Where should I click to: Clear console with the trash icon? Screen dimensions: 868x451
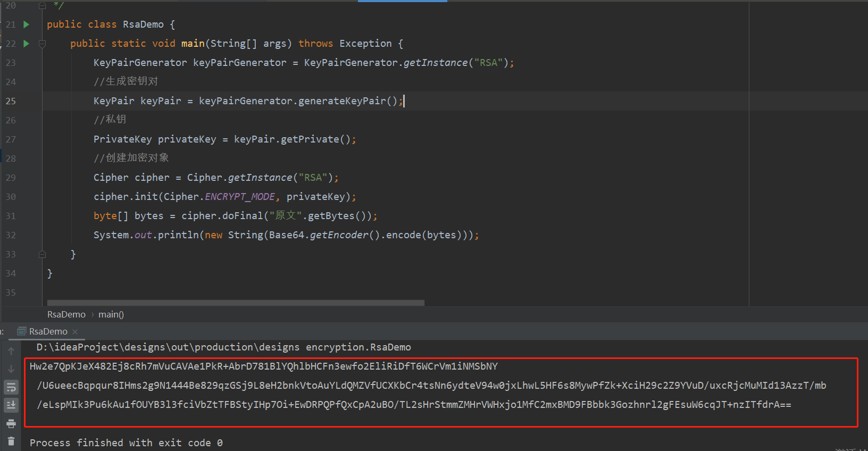[11, 441]
